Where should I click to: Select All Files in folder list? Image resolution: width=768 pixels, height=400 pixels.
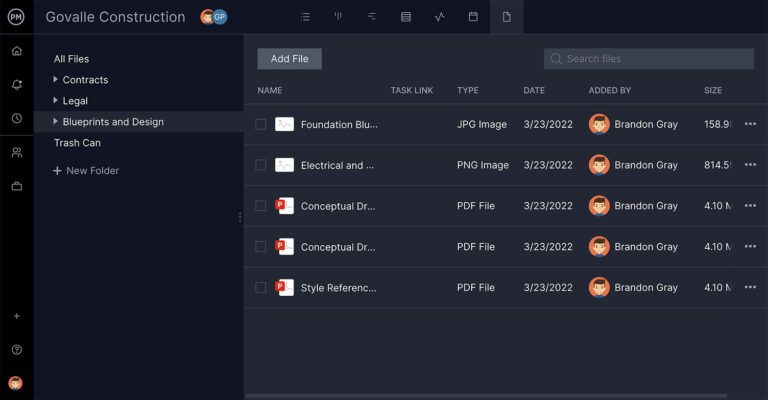(x=71, y=59)
